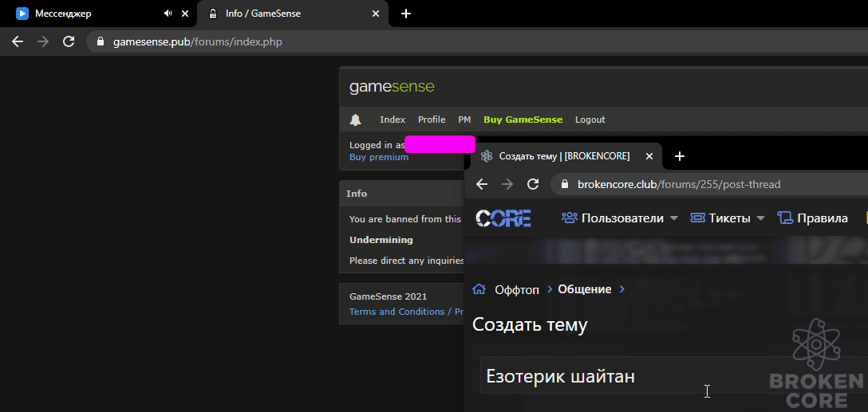Click the brokencore.club address bar
The height and width of the screenshot is (412, 868).
(709, 184)
